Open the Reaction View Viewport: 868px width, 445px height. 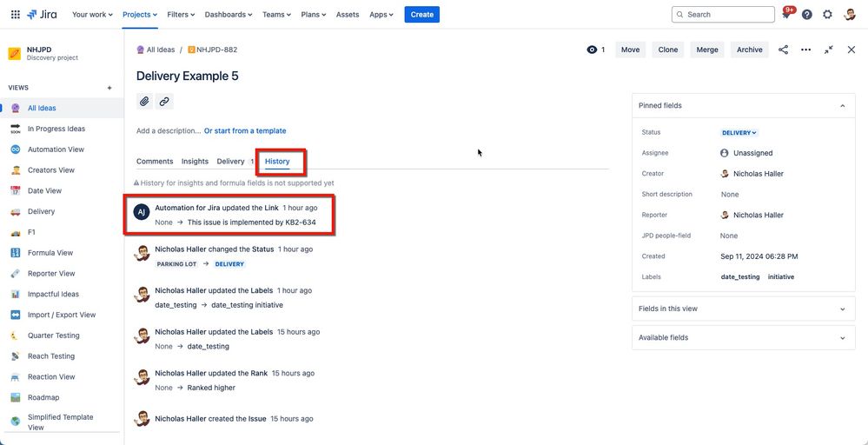(51, 377)
